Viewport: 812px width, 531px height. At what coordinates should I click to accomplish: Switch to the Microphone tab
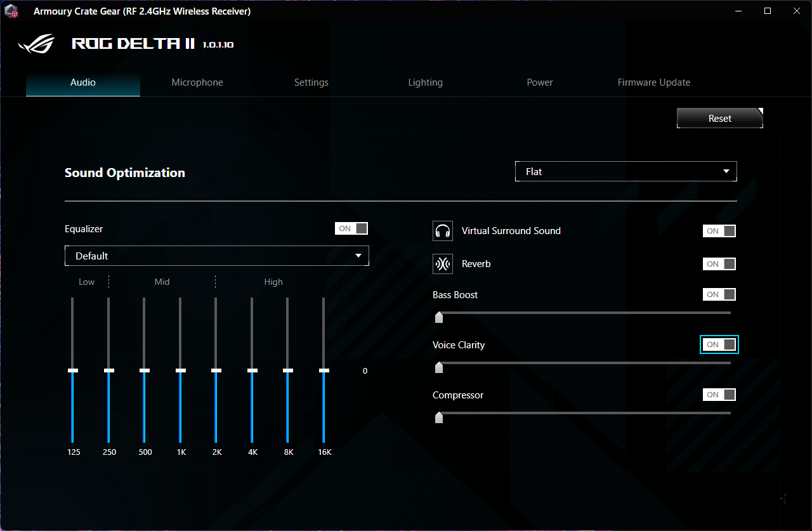pos(197,82)
